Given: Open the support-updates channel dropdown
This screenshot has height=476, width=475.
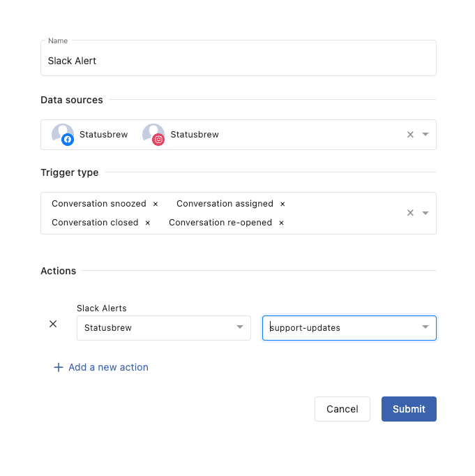Looking at the screenshot, I should [x=349, y=327].
